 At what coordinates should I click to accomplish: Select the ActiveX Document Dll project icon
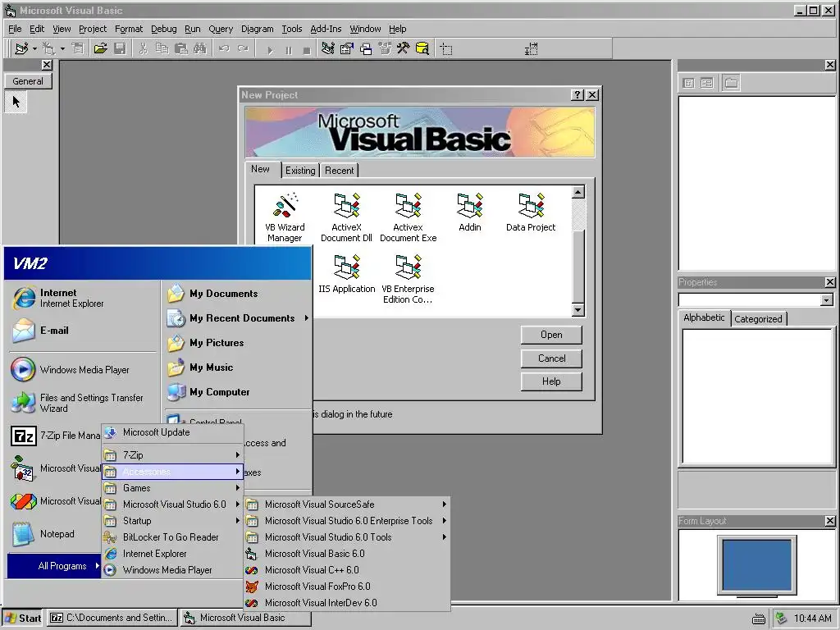pyautogui.click(x=347, y=217)
